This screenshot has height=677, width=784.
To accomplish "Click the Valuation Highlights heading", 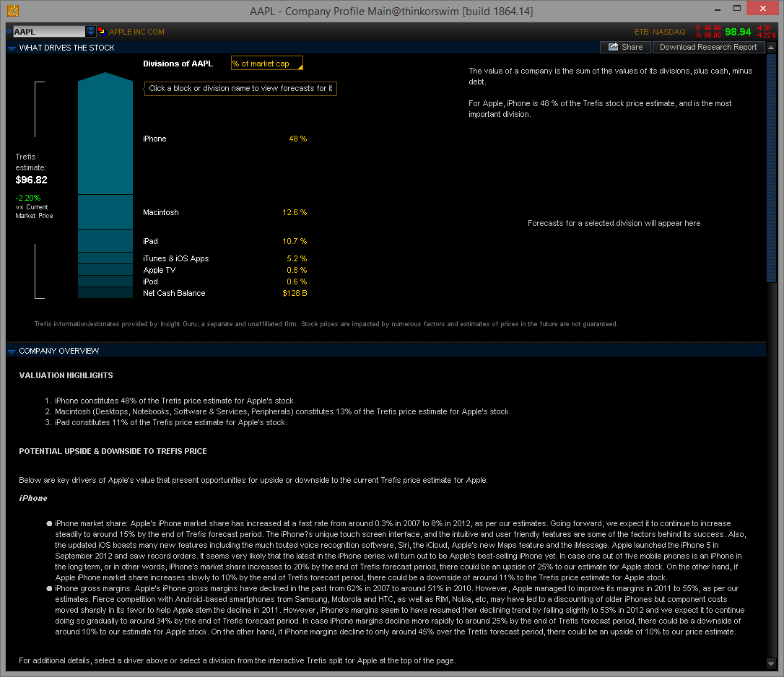I will 66,375.
